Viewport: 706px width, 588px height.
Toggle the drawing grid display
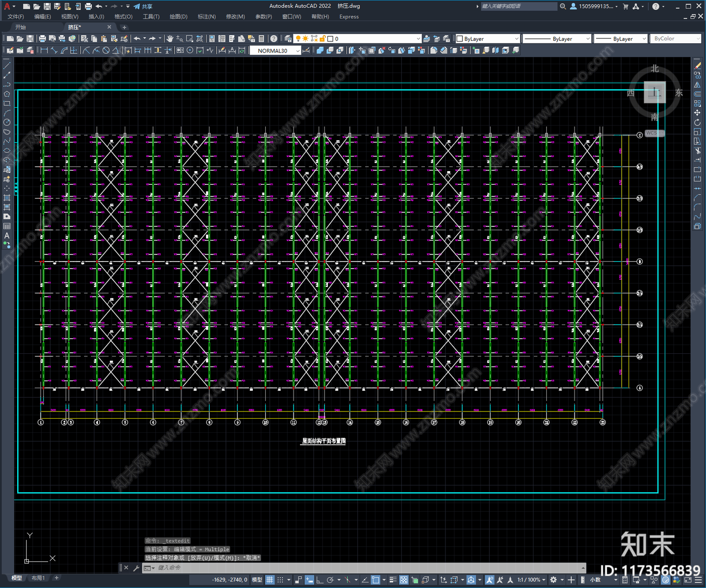pos(270,580)
